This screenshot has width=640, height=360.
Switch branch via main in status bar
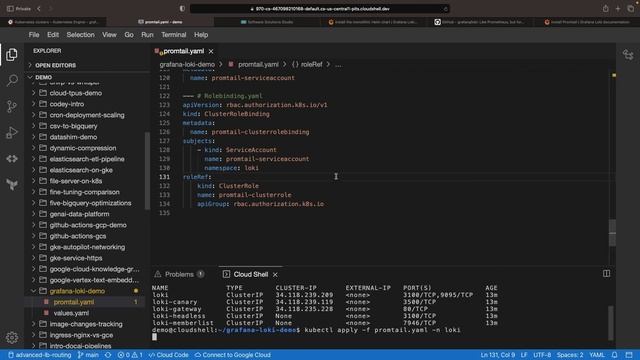point(88,355)
